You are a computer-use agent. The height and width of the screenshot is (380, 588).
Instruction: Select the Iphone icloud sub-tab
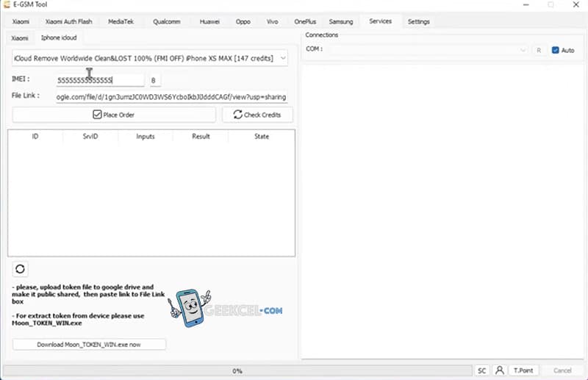coord(59,37)
